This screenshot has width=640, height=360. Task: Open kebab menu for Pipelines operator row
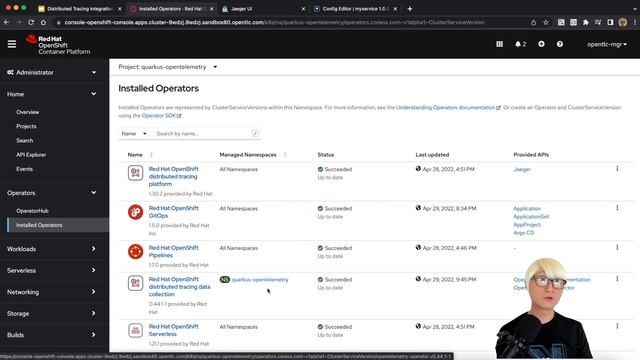[x=617, y=247]
